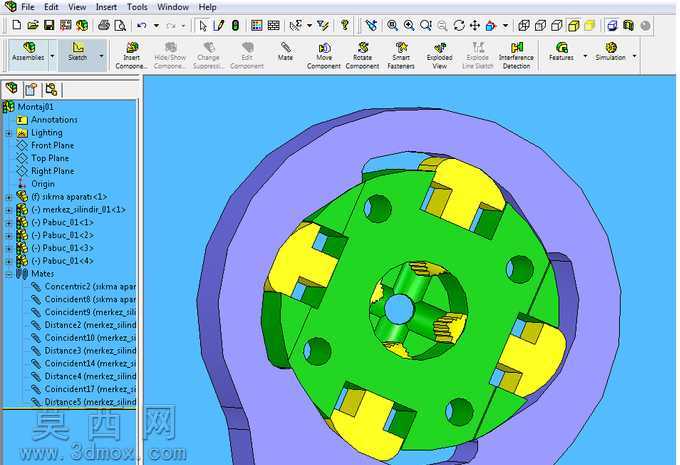The image size is (680, 465).
Task: Click the Features toolbar button
Action: [561, 52]
